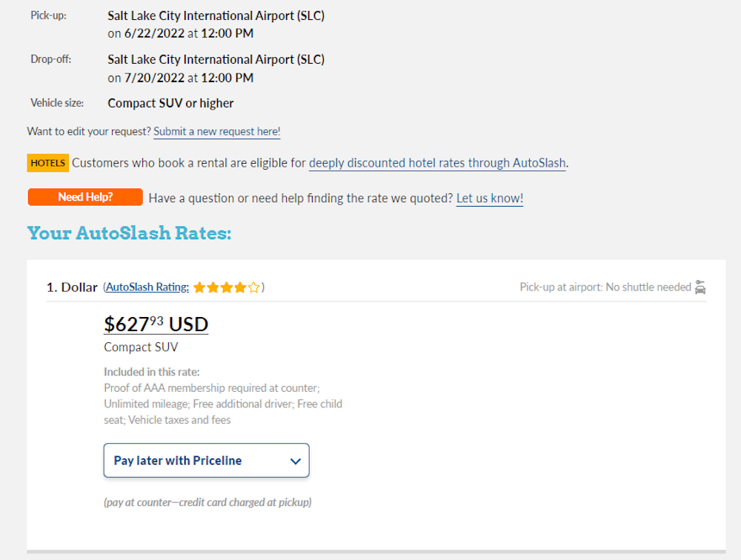
Task: Click the third gold rating star
Action: (227, 287)
